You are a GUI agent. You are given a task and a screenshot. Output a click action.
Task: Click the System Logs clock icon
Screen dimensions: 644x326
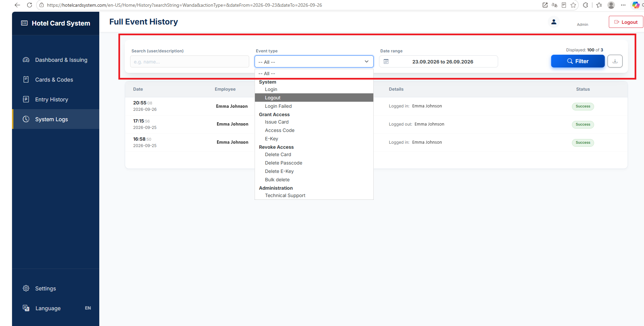tap(26, 119)
